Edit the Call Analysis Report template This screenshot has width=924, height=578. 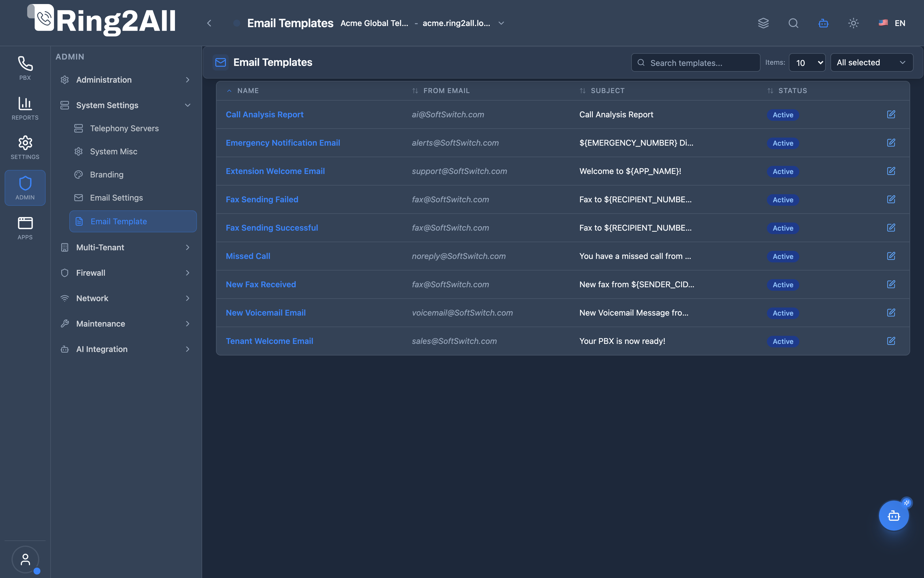(891, 114)
